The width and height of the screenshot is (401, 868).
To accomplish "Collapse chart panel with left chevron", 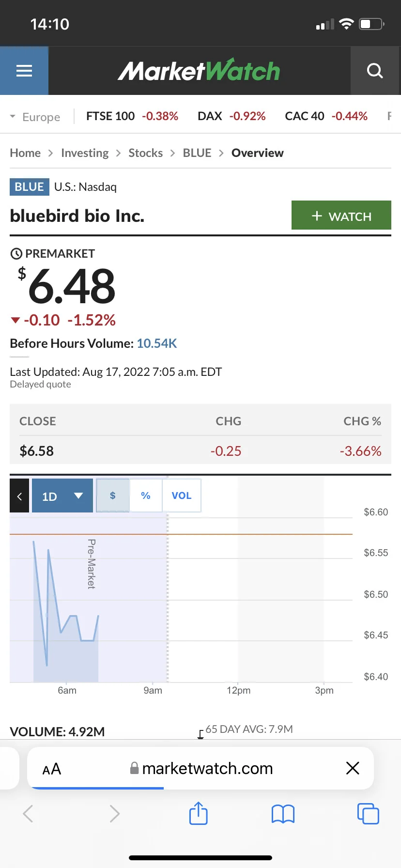I will pyautogui.click(x=19, y=496).
